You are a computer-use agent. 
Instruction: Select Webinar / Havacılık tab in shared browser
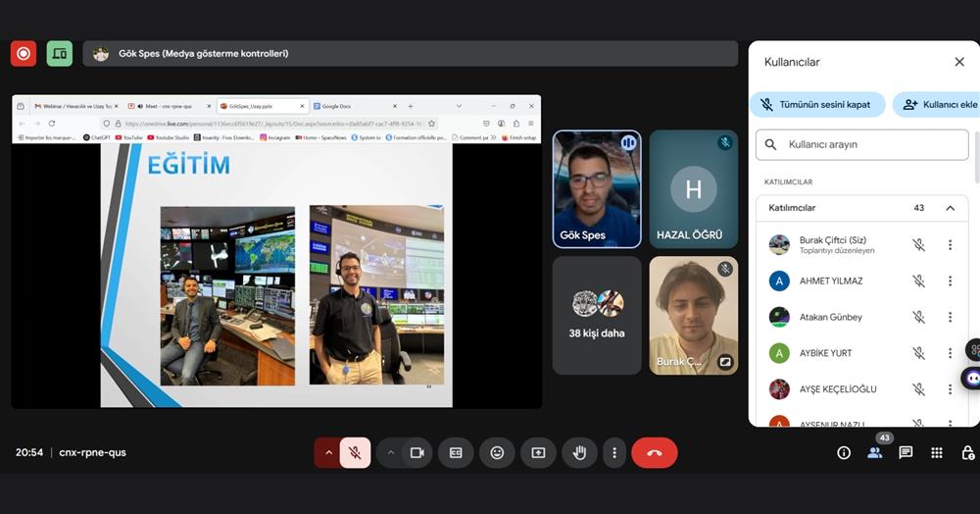tap(75, 106)
